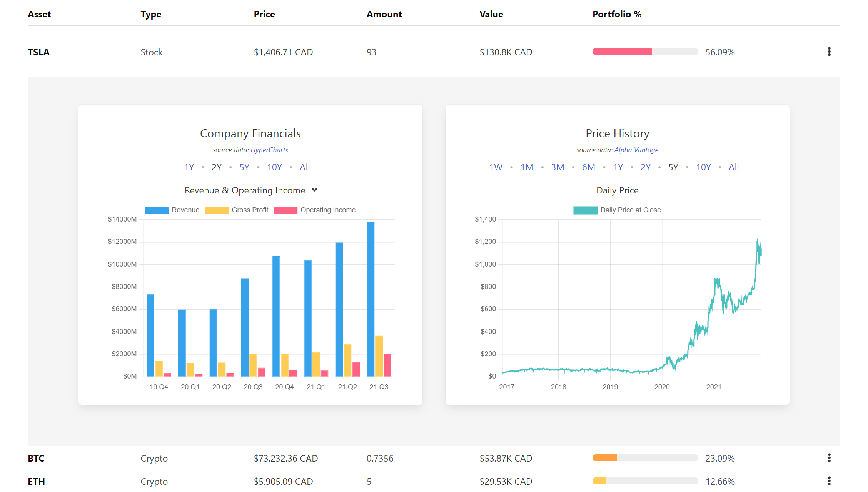
Task: Click the 19 Q4 revenue bar
Action: 150,335
